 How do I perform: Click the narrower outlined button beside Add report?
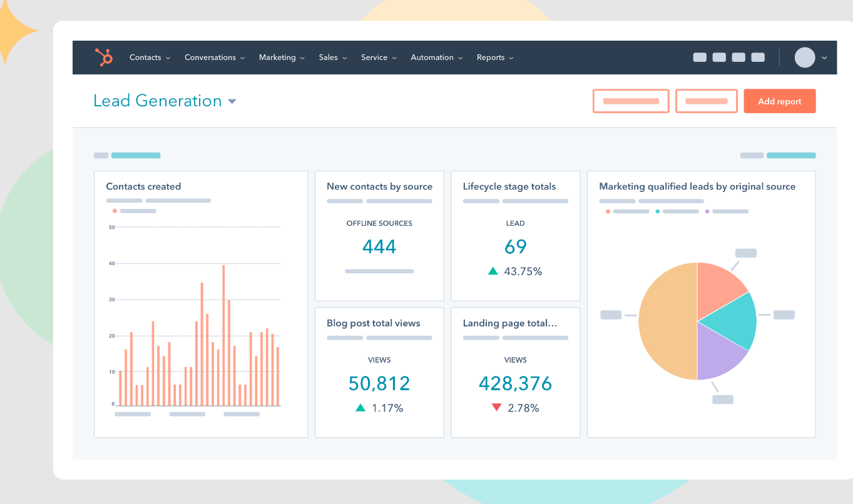tap(707, 101)
